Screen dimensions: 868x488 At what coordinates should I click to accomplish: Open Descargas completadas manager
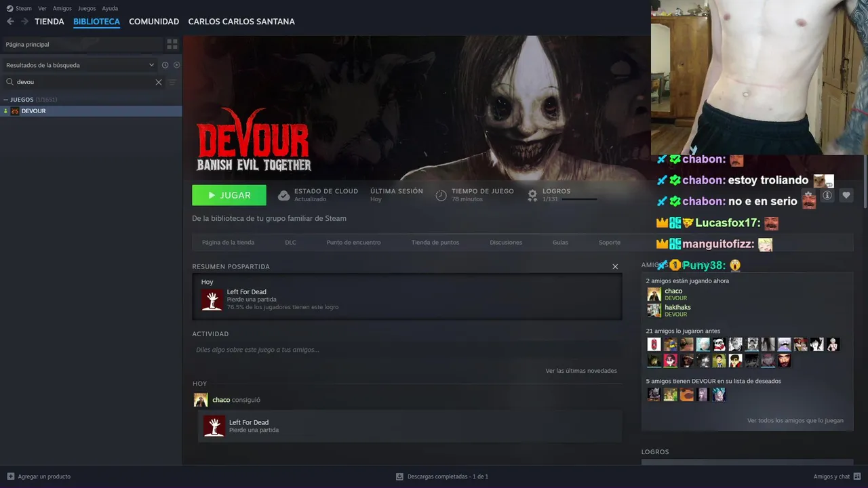coord(442,476)
